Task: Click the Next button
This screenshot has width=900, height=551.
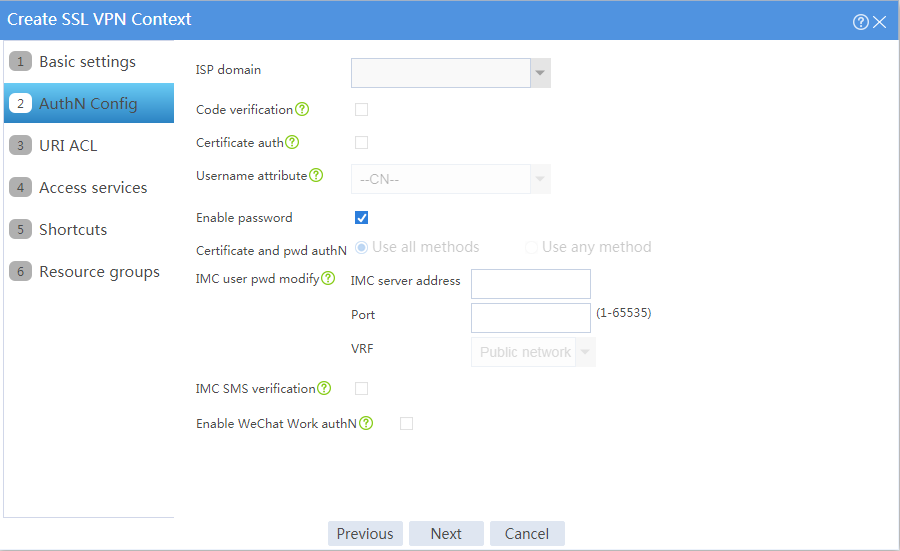Action: coord(446,534)
